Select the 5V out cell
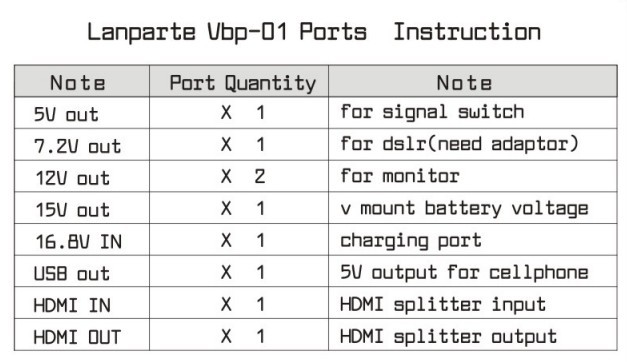 (82, 113)
